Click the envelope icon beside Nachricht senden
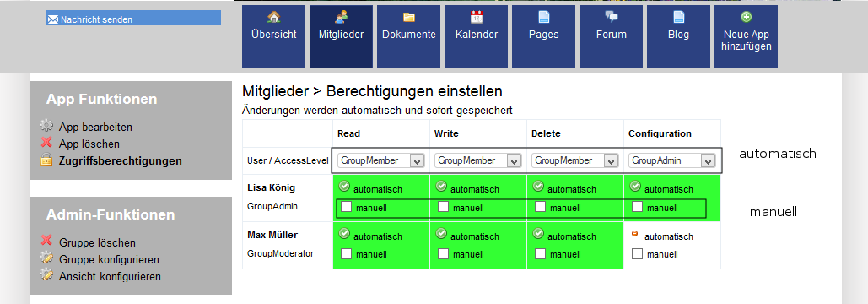Image resolution: width=868 pixels, height=304 pixels. pos(53,19)
